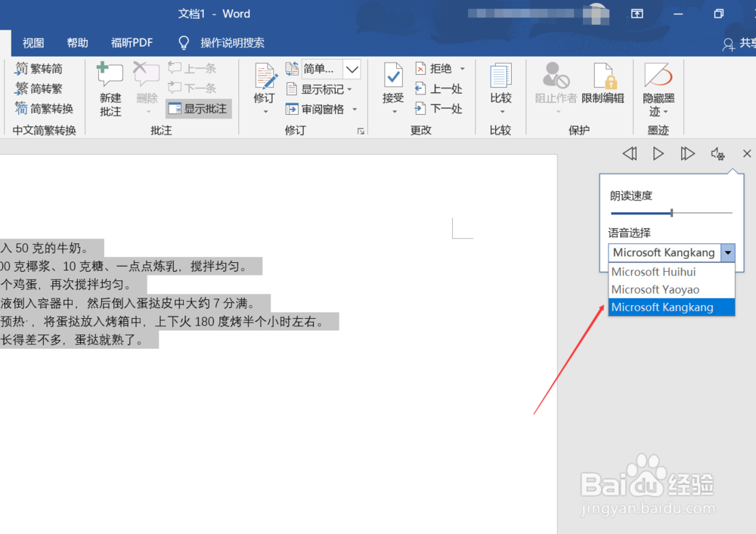756x534 pixels.
Task: Select Microsoft Kangkang voice in the list
Action: pyautogui.click(x=671, y=307)
